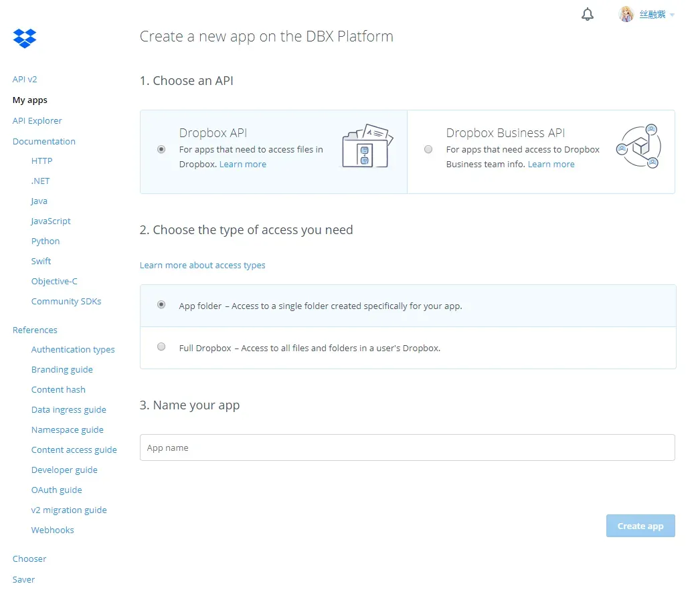
Task: Expand the account dropdown arrow
Action: [672, 15]
